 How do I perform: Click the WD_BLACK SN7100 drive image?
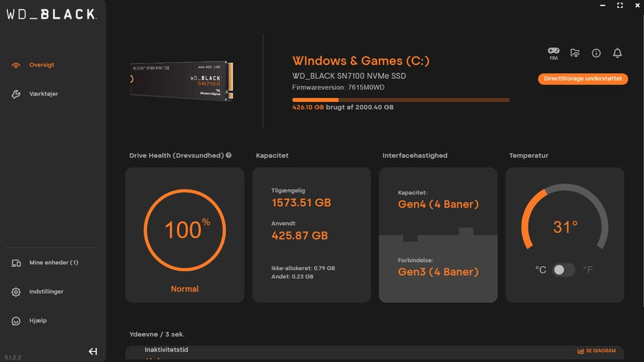181,82
